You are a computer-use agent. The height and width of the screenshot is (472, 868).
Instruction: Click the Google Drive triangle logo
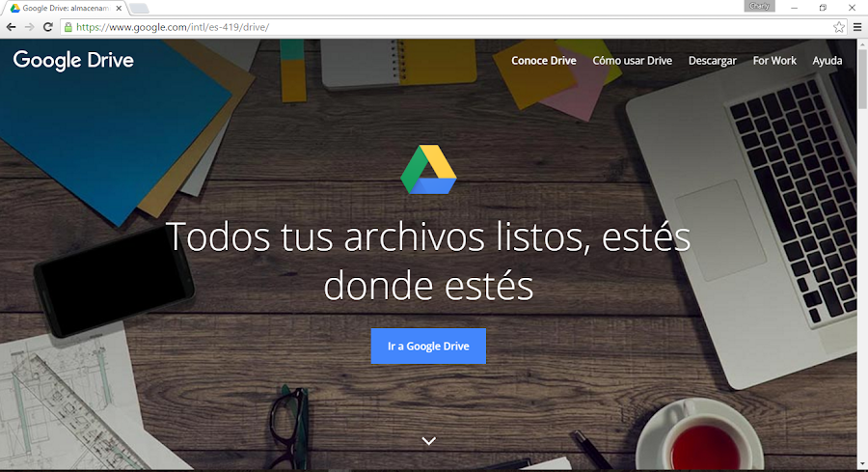click(428, 170)
